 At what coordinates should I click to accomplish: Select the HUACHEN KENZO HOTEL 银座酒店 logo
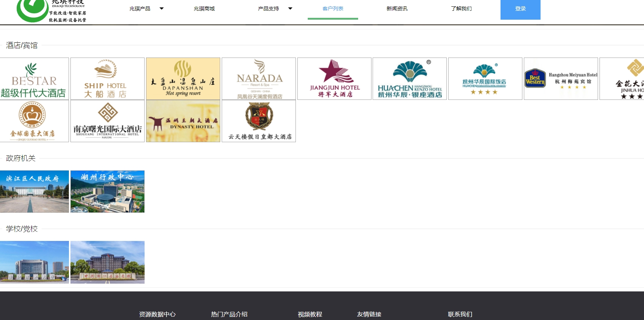click(410, 79)
